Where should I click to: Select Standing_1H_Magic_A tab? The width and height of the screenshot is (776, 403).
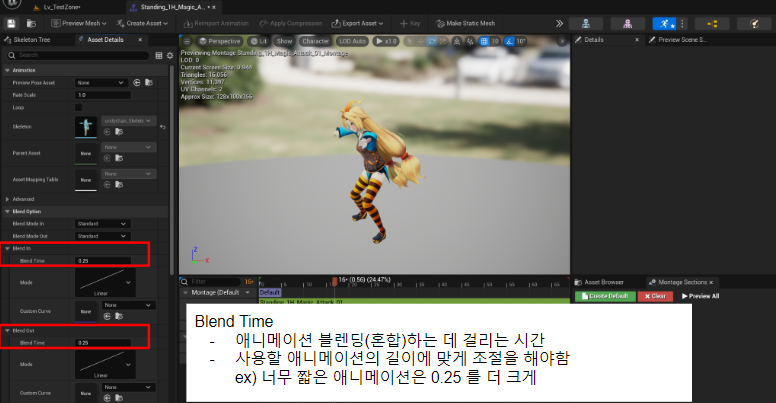tap(172, 7)
